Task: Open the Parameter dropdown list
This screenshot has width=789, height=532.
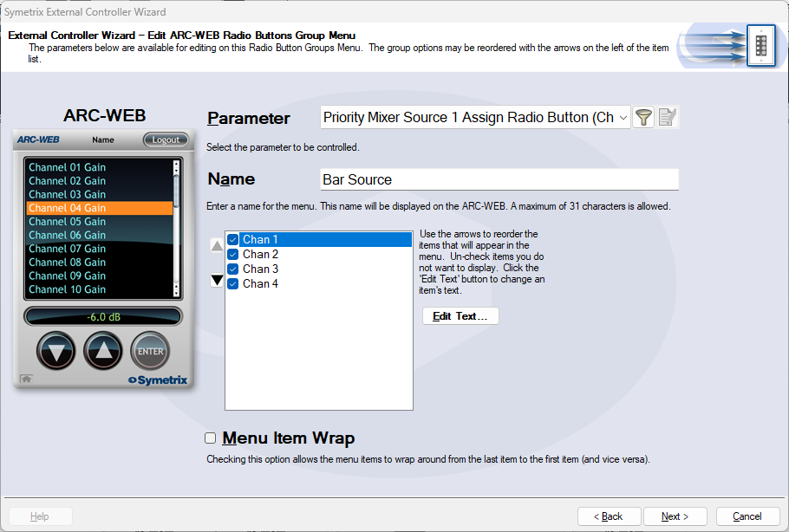Action: pos(623,118)
